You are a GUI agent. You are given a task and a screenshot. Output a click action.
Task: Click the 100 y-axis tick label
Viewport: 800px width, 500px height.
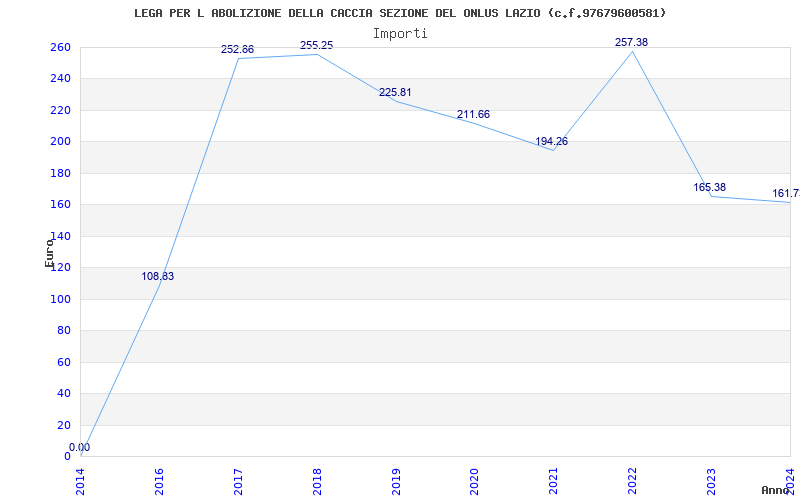(60, 299)
